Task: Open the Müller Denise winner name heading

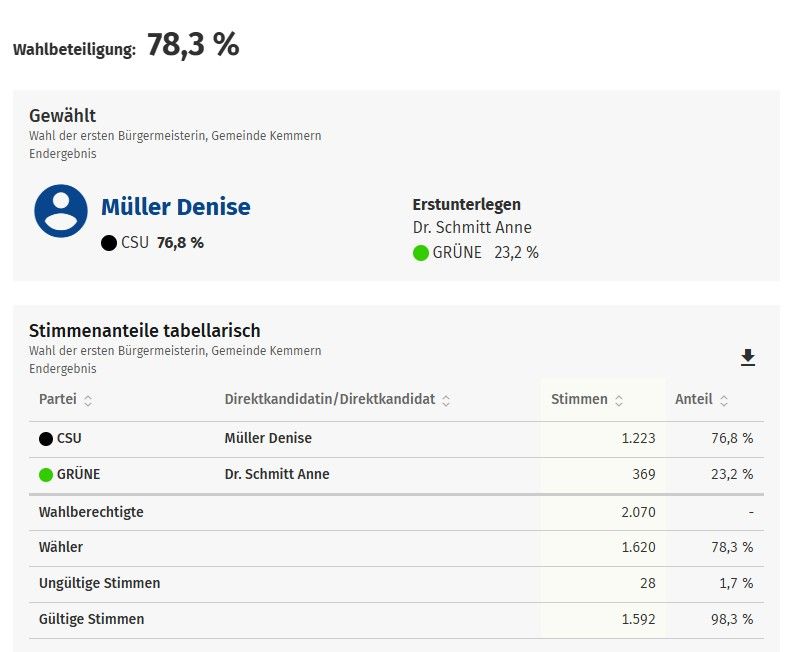Action: click(x=176, y=207)
